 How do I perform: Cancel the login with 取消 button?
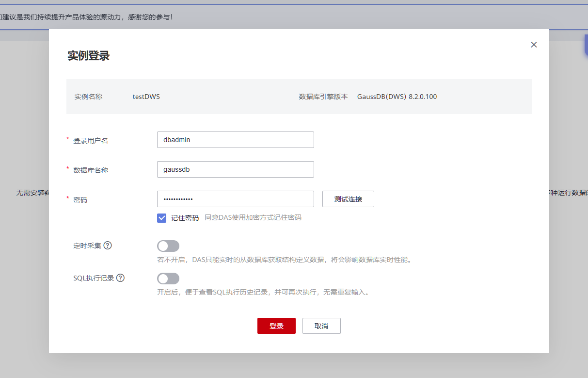pyautogui.click(x=321, y=326)
